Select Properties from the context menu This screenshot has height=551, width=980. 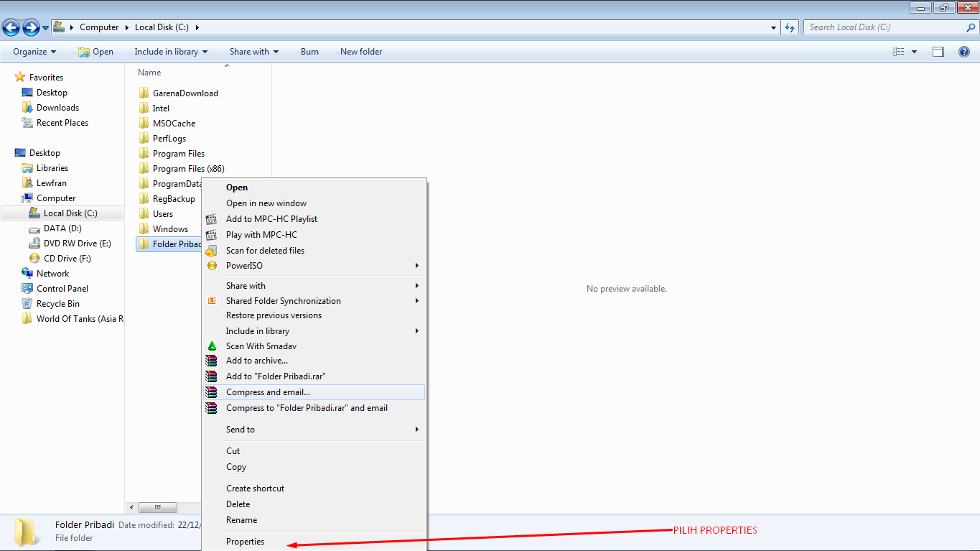pyautogui.click(x=245, y=541)
